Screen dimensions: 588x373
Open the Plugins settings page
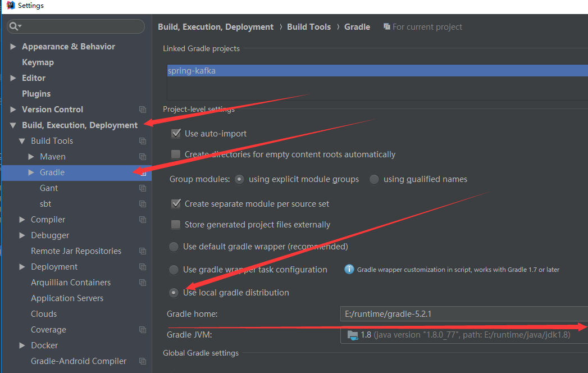click(36, 94)
